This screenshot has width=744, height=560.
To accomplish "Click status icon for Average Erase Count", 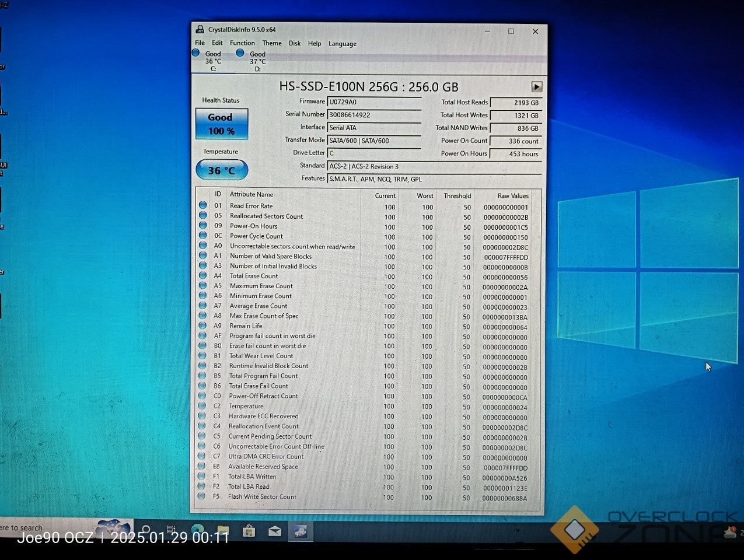I will coord(202,306).
